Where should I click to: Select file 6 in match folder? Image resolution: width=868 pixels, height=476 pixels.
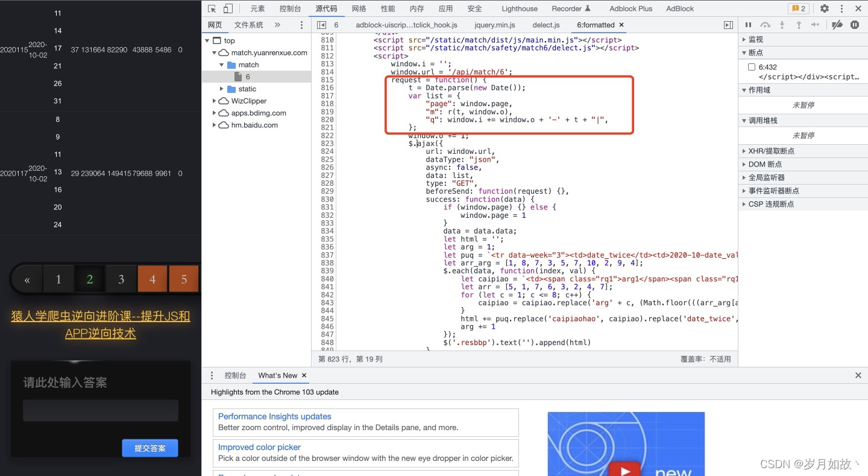pos(248,77)
